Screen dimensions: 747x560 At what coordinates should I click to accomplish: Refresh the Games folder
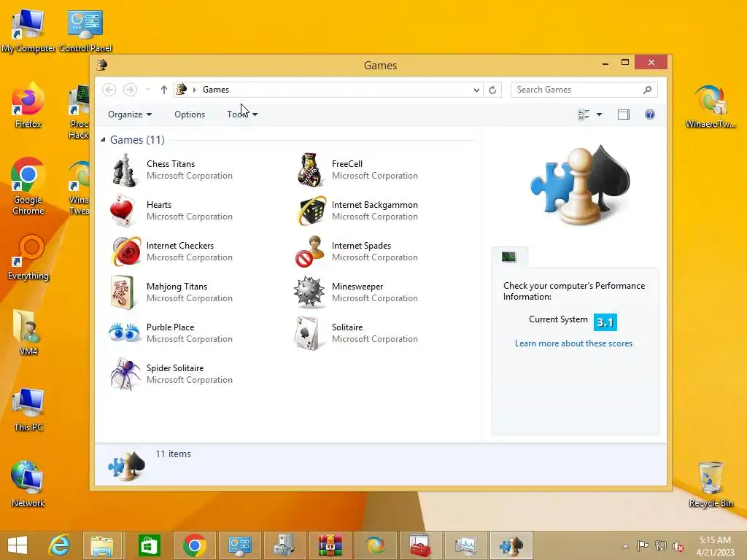[492, 90]
